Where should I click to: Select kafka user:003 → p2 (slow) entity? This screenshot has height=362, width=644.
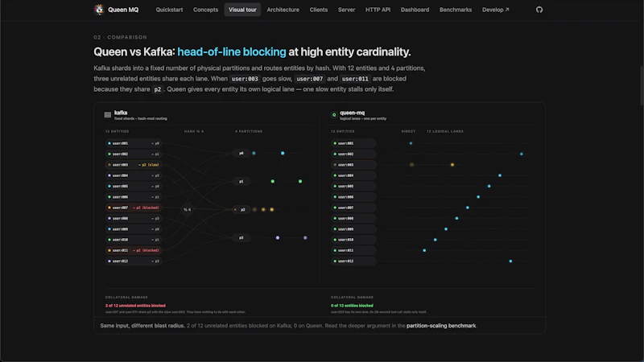coord(134,165)
